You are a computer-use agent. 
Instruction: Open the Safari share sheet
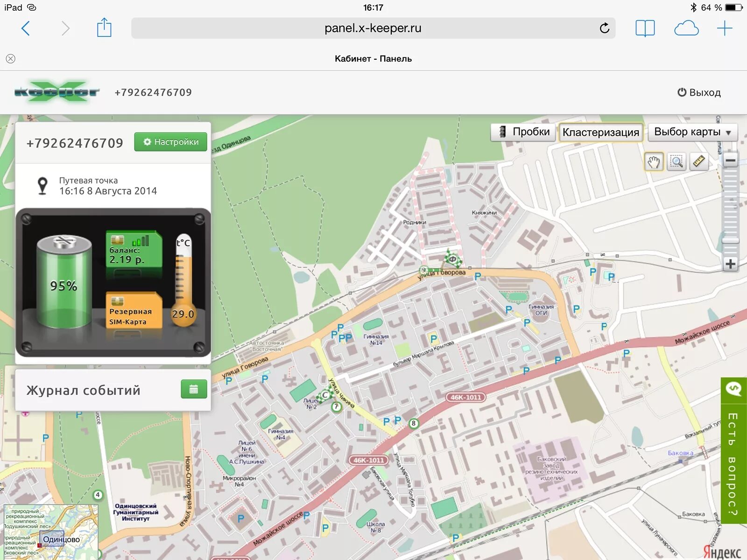point(104,28)
